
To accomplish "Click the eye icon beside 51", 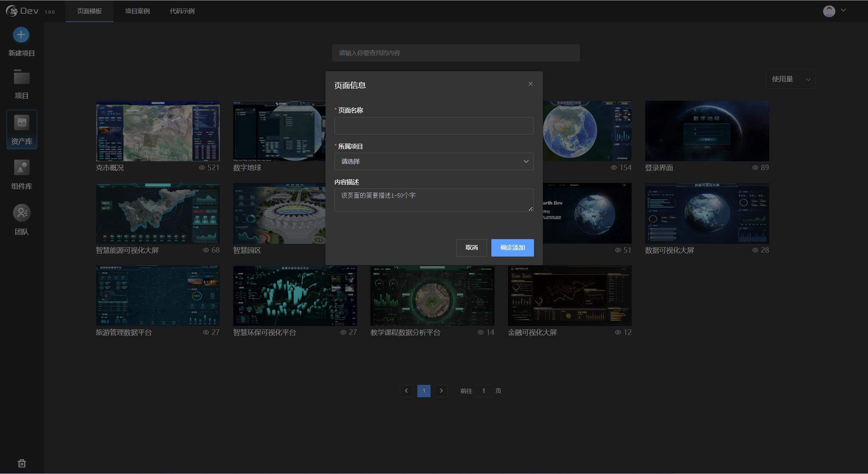I will coord(618,250).
